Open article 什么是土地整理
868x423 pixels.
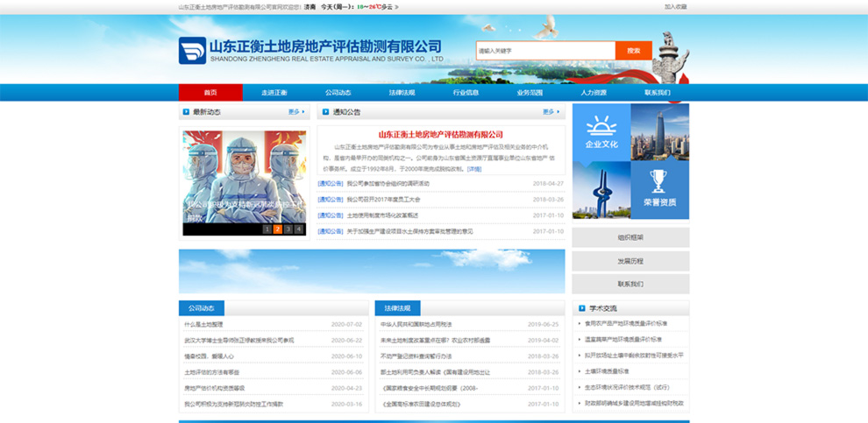pyautogui.click(x=203, y=325)
